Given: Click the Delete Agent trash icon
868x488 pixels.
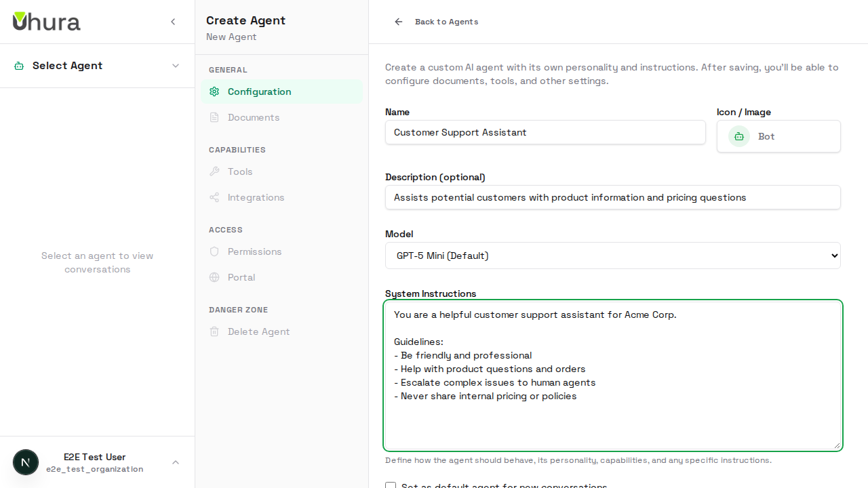Looking at the screenshot, I should point(214,331).
